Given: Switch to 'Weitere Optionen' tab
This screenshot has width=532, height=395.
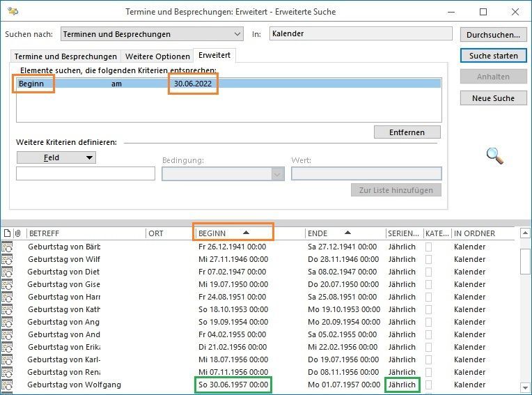Looking at the screenshot, I should click(x=157, y=56).
